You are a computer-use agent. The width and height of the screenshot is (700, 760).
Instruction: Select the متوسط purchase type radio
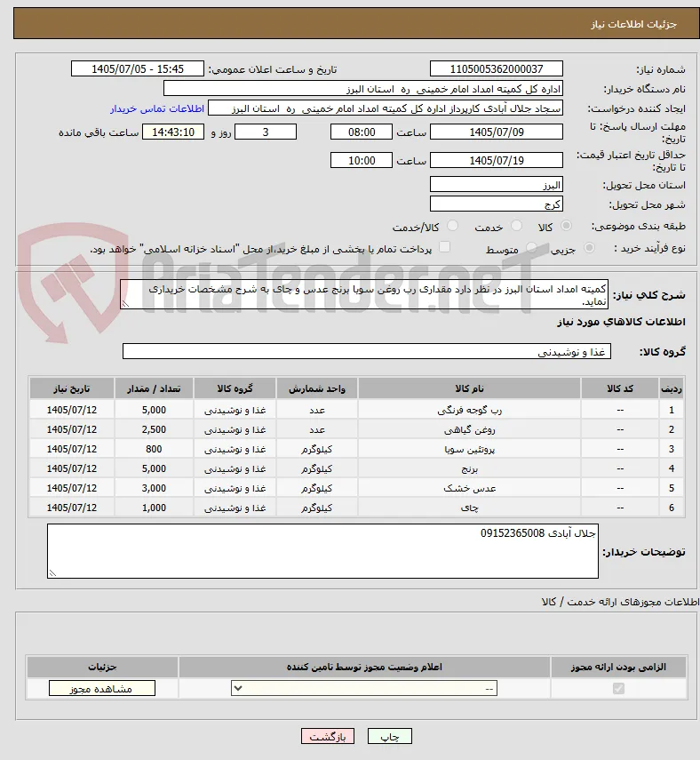tap(531, 248)
